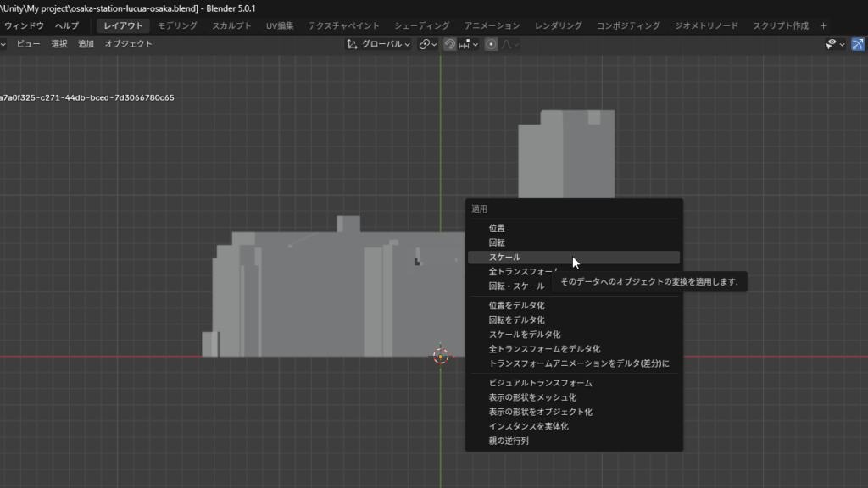
Task: Click the transform orientation axes icon
Action: click(x=353, y=44)
